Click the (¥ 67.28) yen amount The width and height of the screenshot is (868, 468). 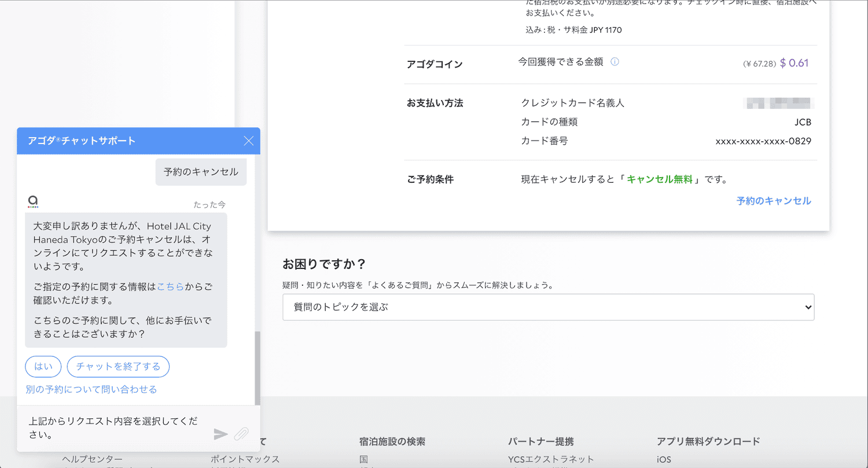click(759, 64)
